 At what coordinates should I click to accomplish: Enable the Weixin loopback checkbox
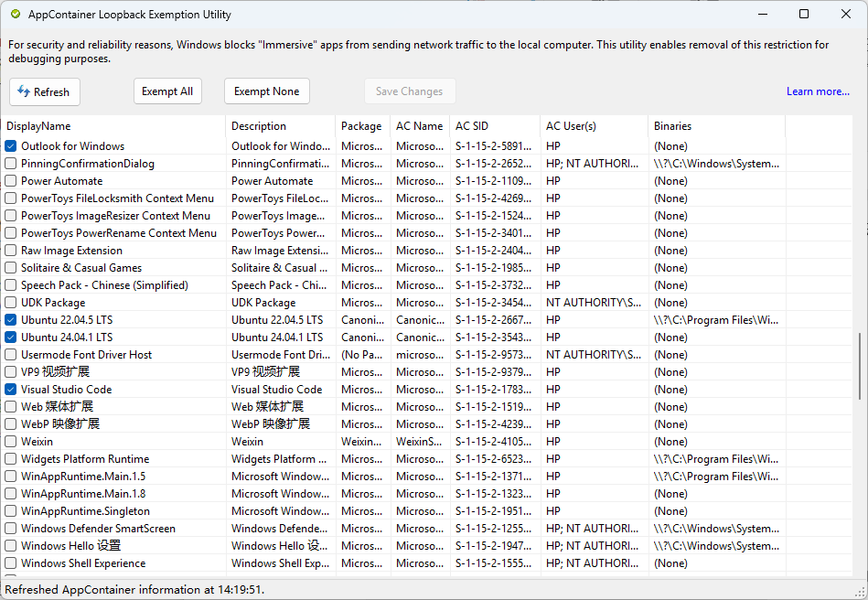coord(11,442)
